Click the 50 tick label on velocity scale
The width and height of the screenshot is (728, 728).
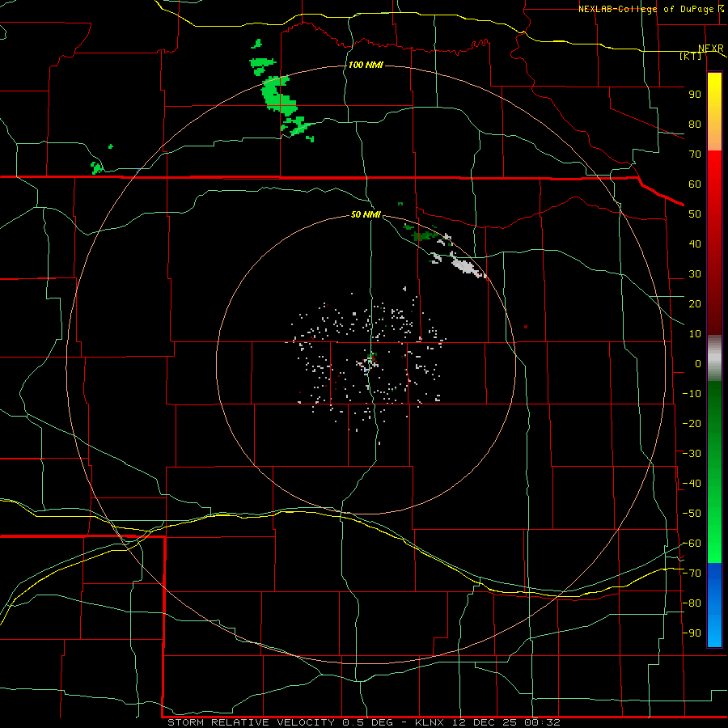pos(695,214)
